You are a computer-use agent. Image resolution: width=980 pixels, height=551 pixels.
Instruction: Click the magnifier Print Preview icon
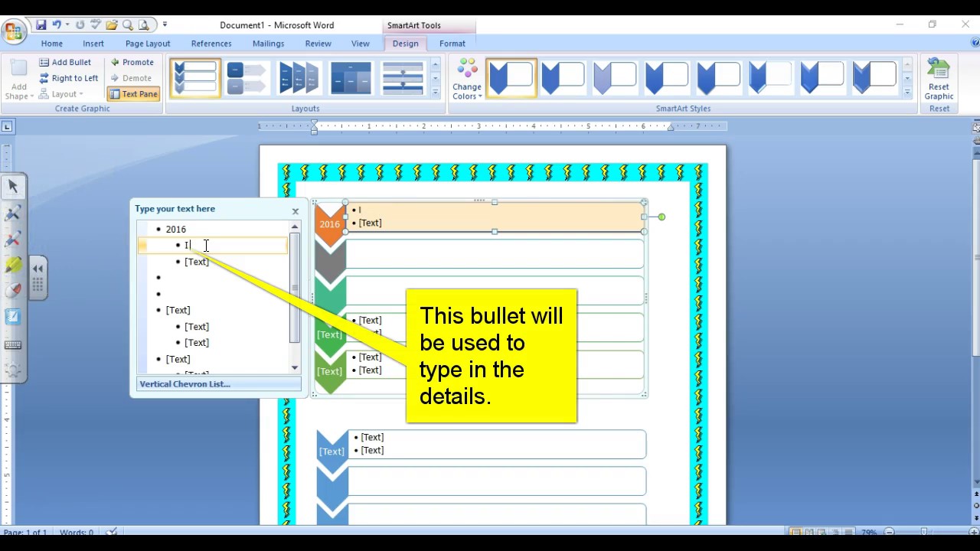(x=128, y=25)
